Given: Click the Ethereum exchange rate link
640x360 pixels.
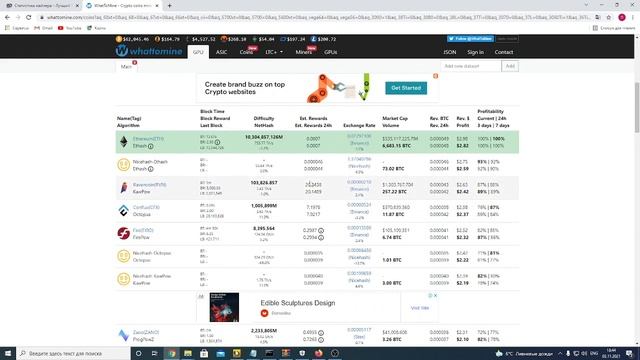Looking at the screenshot, I should [x=359, y=136].
